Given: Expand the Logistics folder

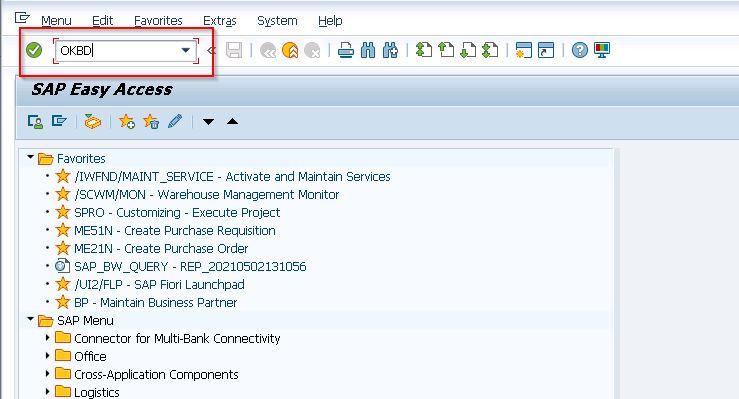Looking at the screenshot, I should pos(47,391).
